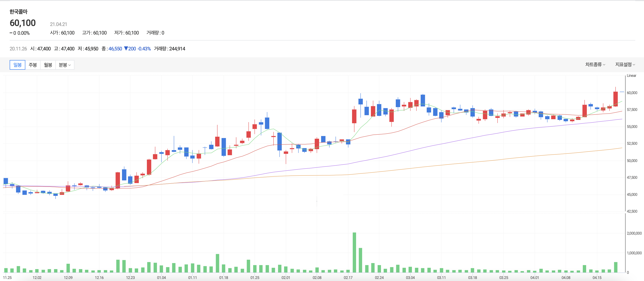Click the tallest green volume bar

(354, 252)
